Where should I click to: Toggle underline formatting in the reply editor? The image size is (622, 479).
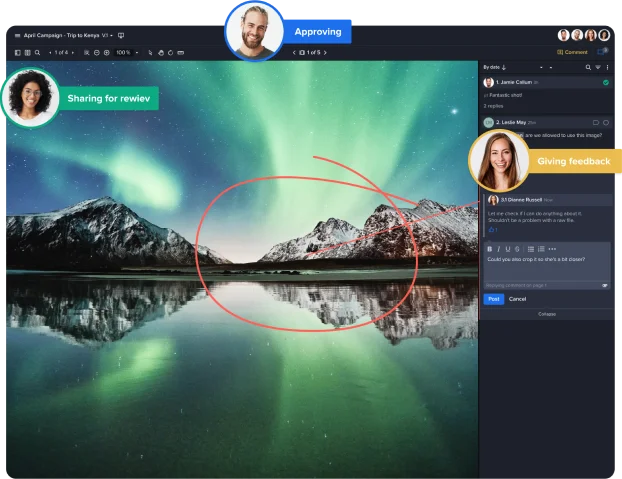point(507,249)
